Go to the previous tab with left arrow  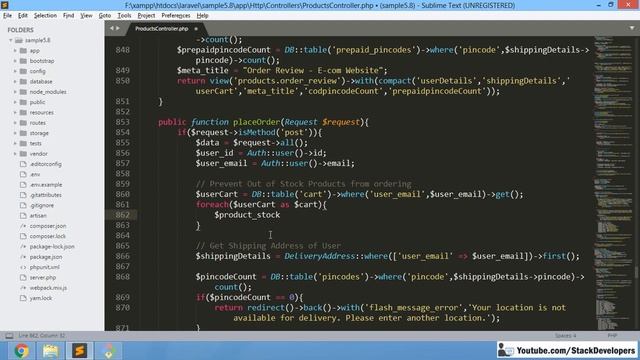[111, 28]
